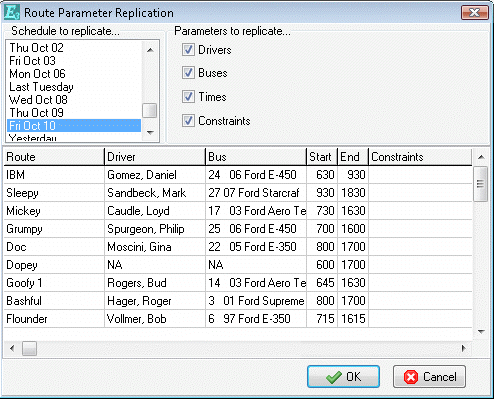Click End time 1830 for Sleepy
Viewport: 494px width, 399px height.
click(353, 193)
